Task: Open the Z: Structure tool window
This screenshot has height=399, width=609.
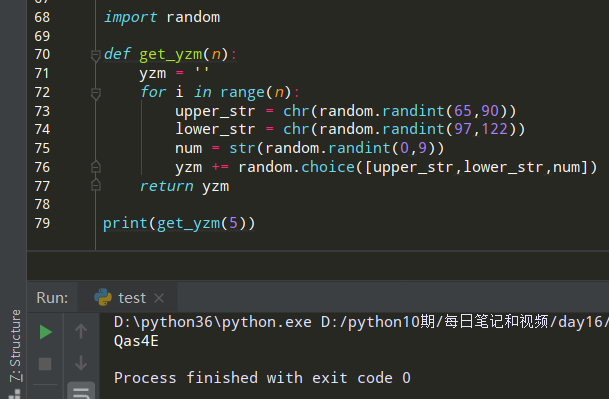Action: point(16,346)
